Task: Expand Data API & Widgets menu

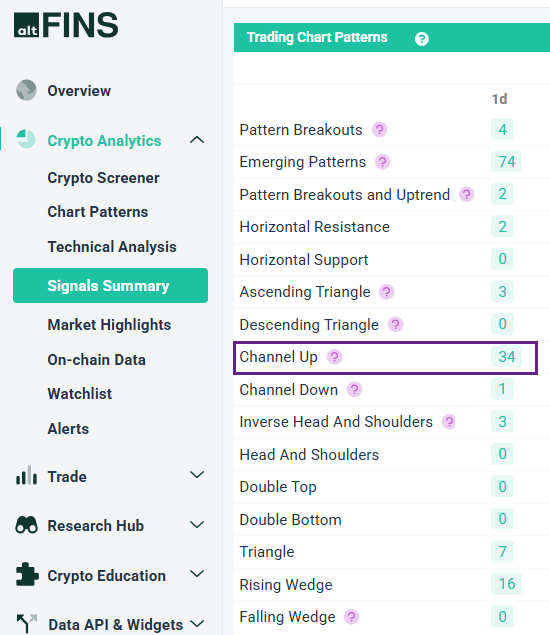Action: tap(197, 623)
